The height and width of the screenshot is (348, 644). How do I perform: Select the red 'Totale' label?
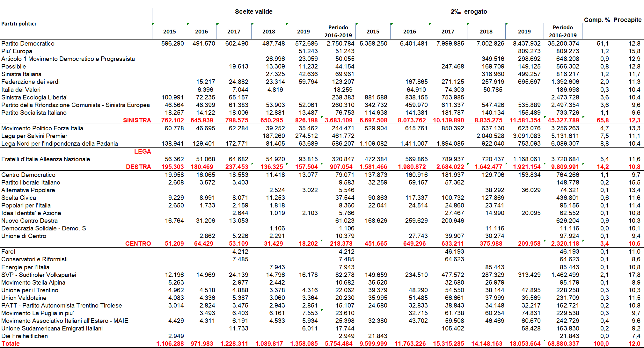click(x=11, y=344)
